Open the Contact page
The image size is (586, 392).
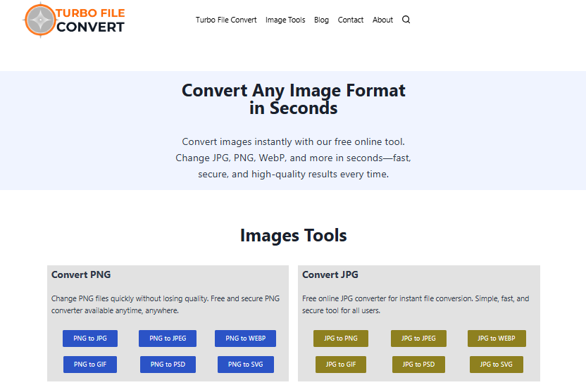pyautogui.click(x=351, y=20)
